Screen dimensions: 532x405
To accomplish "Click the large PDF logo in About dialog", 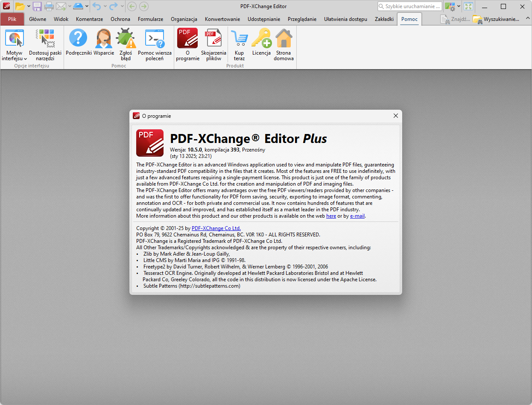I will [x=150, y=143].
